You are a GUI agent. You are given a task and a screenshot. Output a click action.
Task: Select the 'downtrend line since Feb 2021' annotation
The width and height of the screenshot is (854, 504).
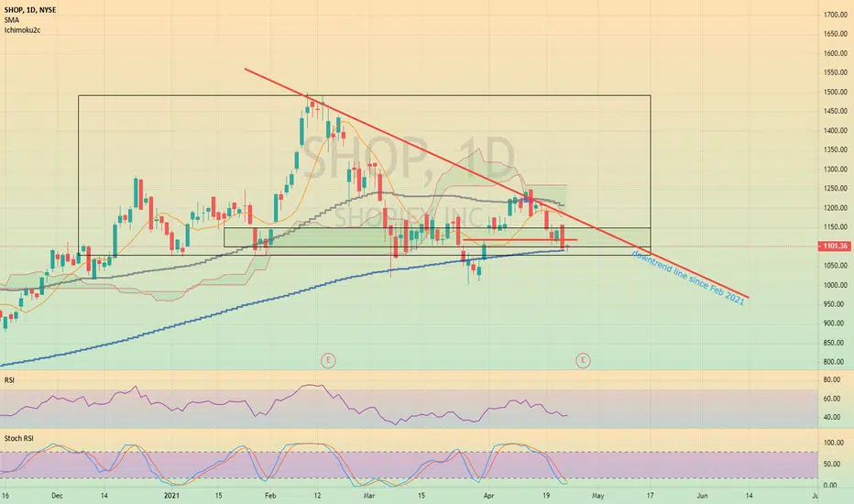coord(687,278)
